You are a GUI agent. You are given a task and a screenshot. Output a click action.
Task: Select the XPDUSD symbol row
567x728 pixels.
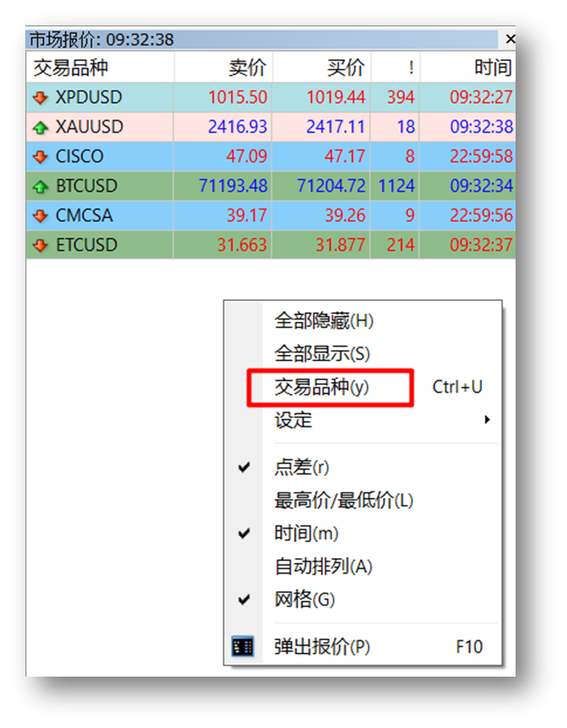270,97
